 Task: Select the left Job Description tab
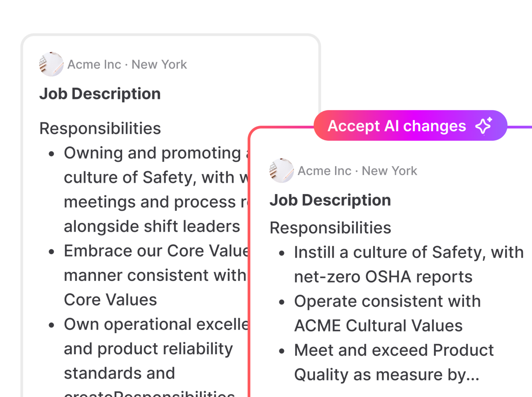pyautogui.click(x=100, y=94)
